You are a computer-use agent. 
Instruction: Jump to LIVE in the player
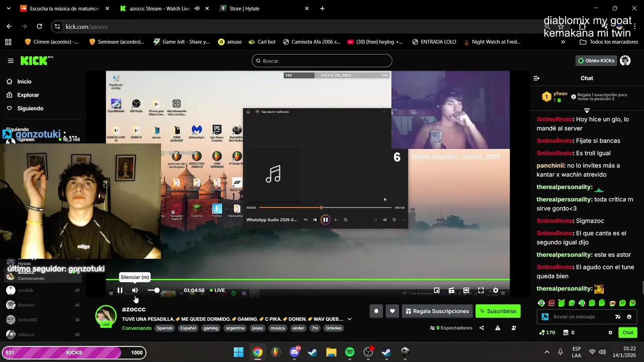click(x=217, y=290)
